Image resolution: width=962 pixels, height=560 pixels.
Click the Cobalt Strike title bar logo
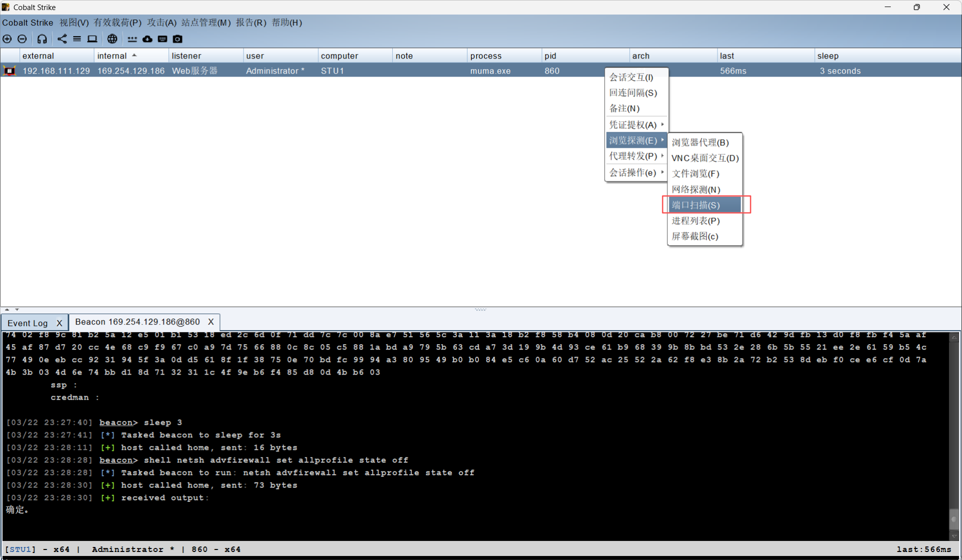(6, 7)
